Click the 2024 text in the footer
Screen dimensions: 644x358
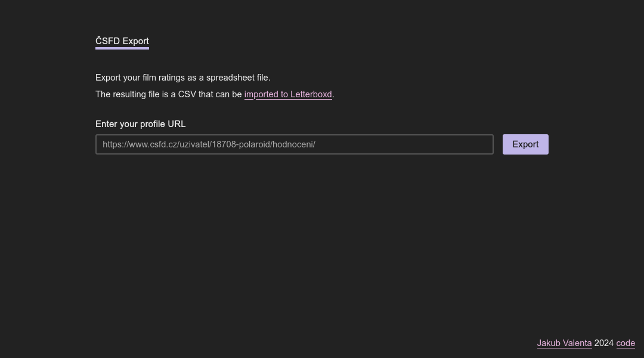[603, 343]
